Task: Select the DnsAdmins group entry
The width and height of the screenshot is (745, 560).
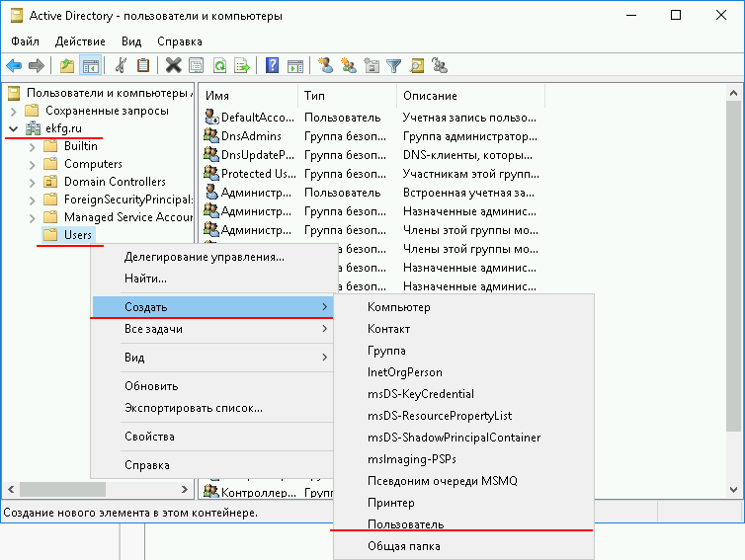Action: tap(249, 136)
